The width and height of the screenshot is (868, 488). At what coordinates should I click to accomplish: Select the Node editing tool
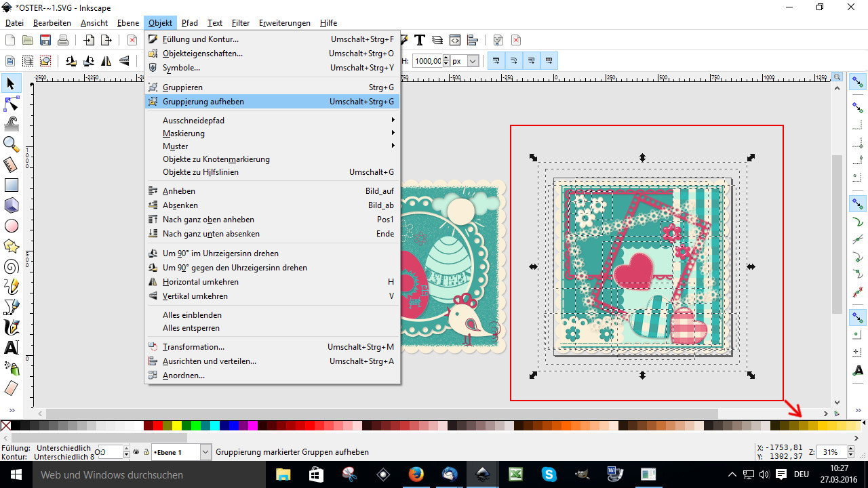point(11,104)
